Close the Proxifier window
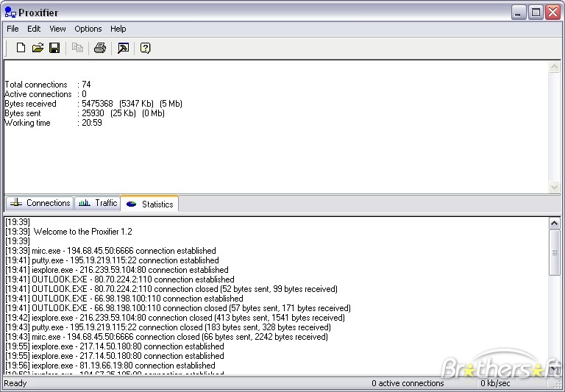565x392 pixels. click(552, 13)
